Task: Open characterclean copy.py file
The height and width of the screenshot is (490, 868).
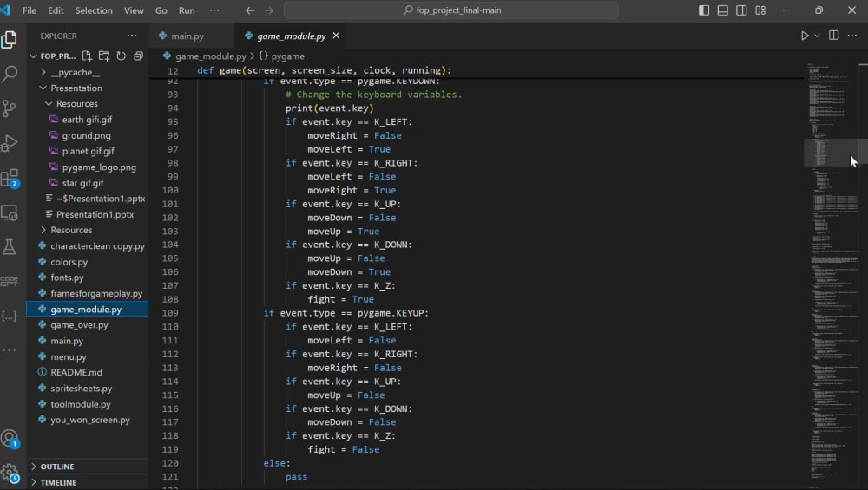Action: coord(97,246)
